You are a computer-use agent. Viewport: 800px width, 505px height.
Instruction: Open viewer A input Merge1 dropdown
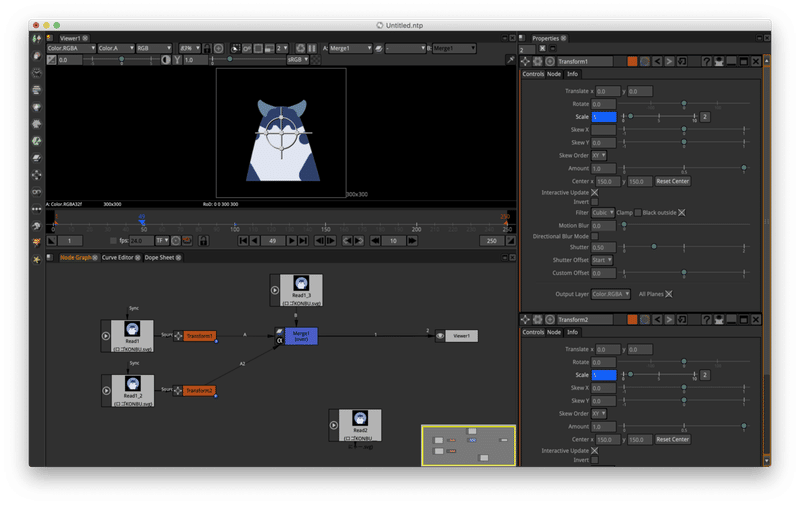point(350,48)
